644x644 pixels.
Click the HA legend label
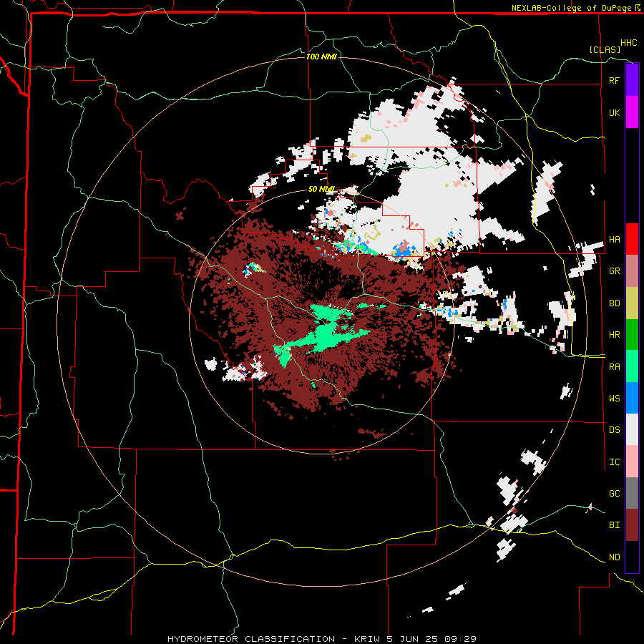pyautogui.click(x=614, y=240)
